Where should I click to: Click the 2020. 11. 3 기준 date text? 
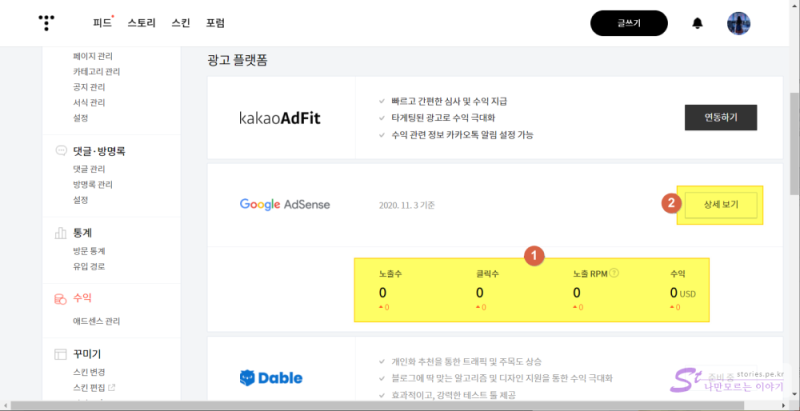[x=407, y=206]
